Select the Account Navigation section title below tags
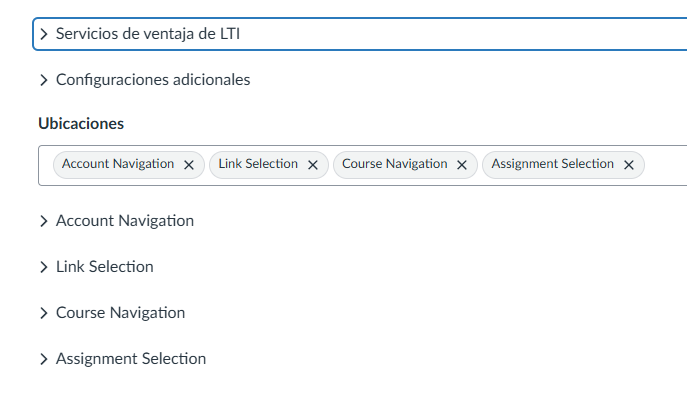This screenshot has height=411, width=687. (x=125, y=221)
